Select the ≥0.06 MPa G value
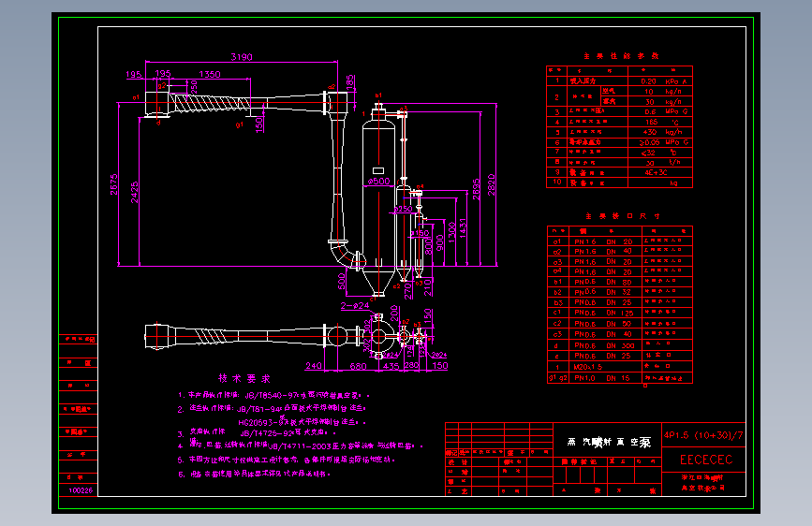Screen dimensions: 812x526 [x=663, y=142]
